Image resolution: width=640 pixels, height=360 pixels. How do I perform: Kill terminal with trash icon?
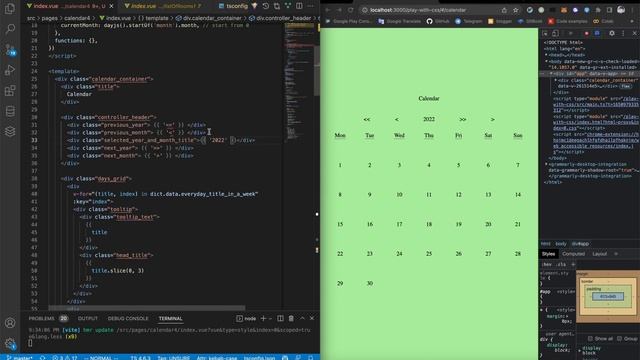(291, 318)
